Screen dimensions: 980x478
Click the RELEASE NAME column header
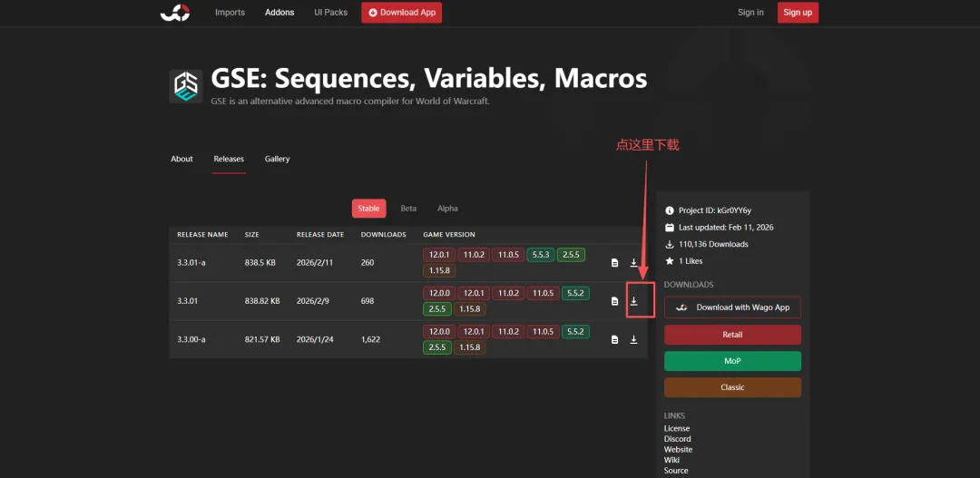[202, 235]
